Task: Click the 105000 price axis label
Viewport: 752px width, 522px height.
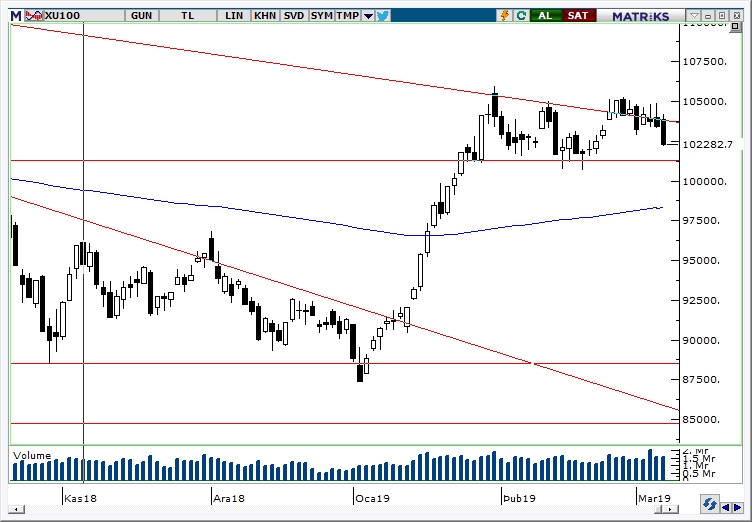Action: pos(704,102)
